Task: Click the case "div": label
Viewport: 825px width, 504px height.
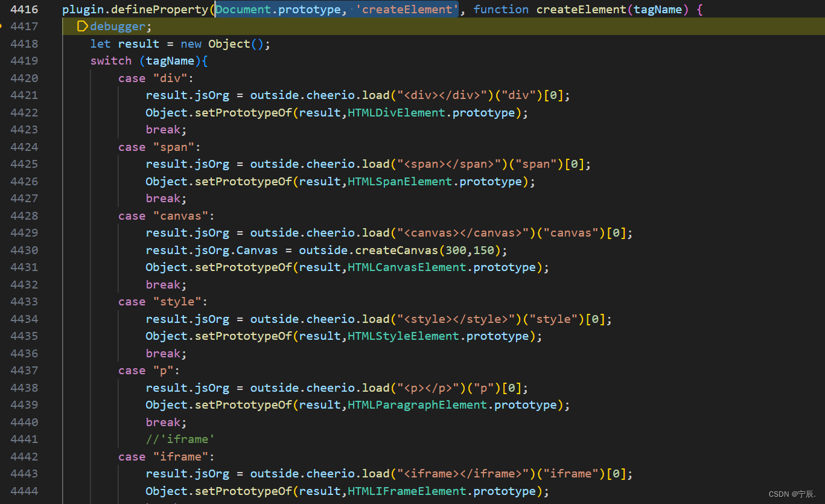Action: [x=156, y=78]
